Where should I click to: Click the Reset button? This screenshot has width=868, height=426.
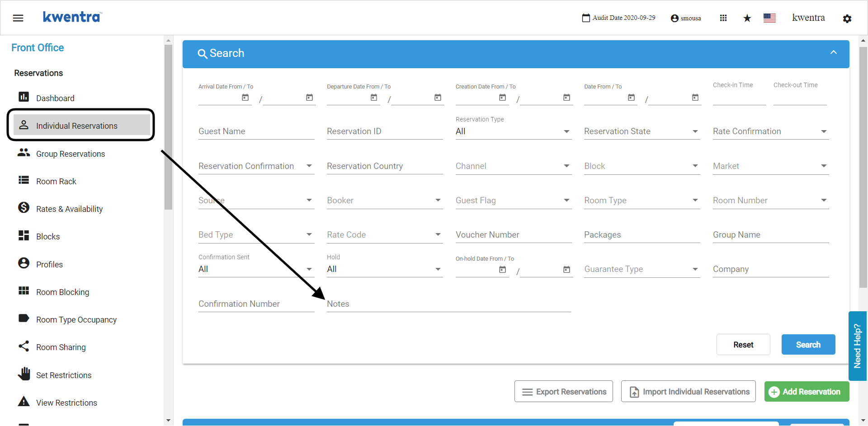click(x=743, y=345)
